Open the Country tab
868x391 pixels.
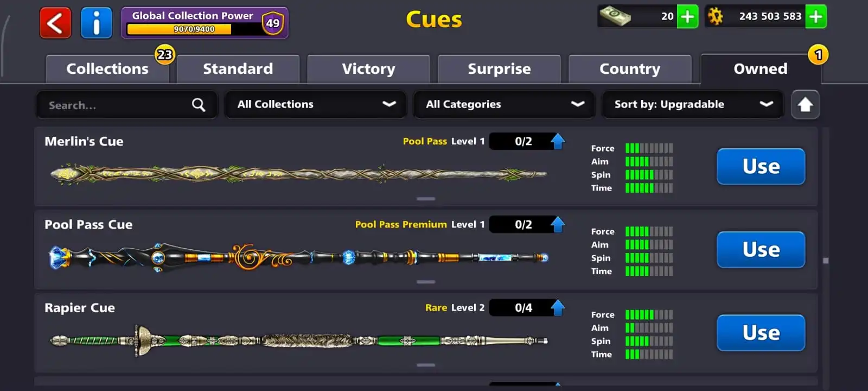point(630,69)
